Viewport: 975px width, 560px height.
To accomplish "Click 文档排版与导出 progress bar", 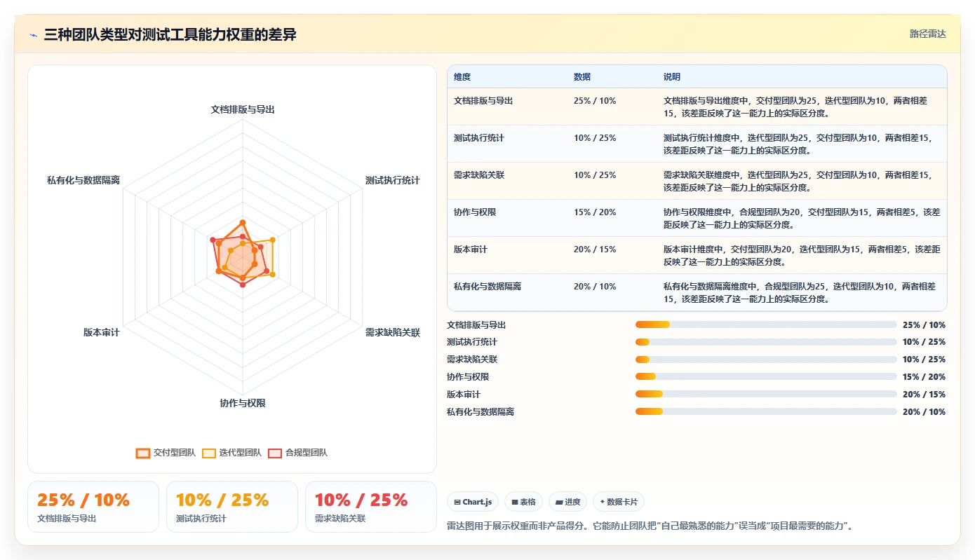I will click(766, 325).
